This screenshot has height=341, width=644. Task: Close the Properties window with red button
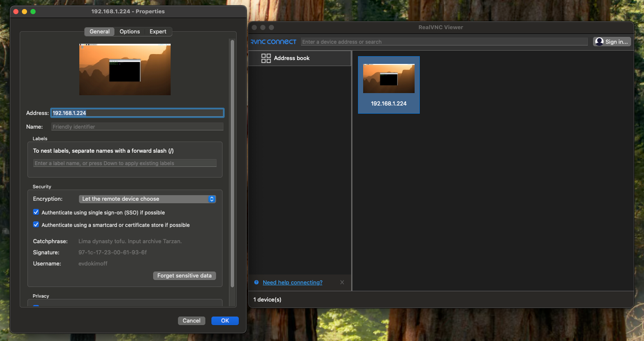click(16, 12)
